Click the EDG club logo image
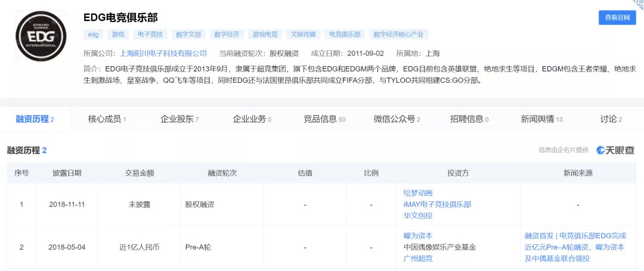Viewport: 644px width, 271px height. click(x=41, y=36)
